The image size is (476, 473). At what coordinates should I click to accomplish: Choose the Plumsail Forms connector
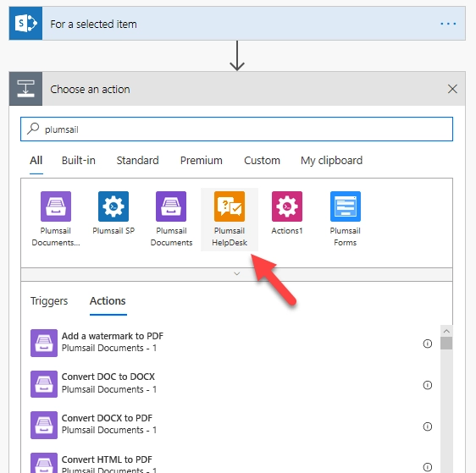point(346,219)
